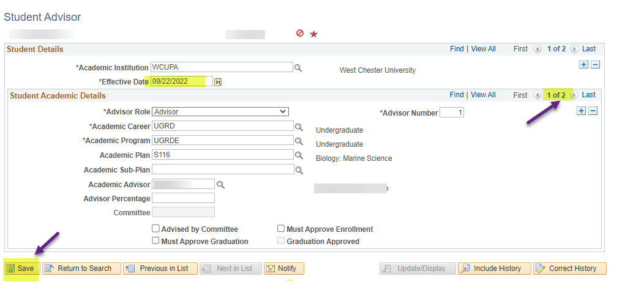The image size is (644, 293).
Task: Delete row in Student Academic Details
Action: coord(593,111)
